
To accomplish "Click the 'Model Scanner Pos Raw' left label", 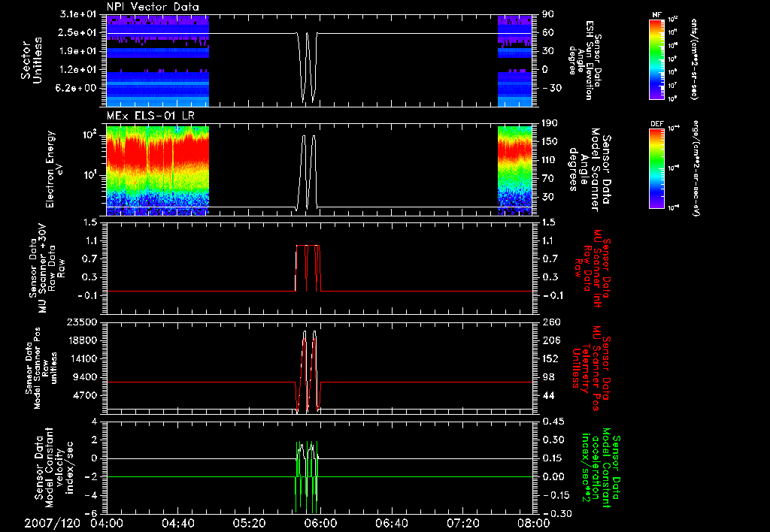I will (41, 368).
